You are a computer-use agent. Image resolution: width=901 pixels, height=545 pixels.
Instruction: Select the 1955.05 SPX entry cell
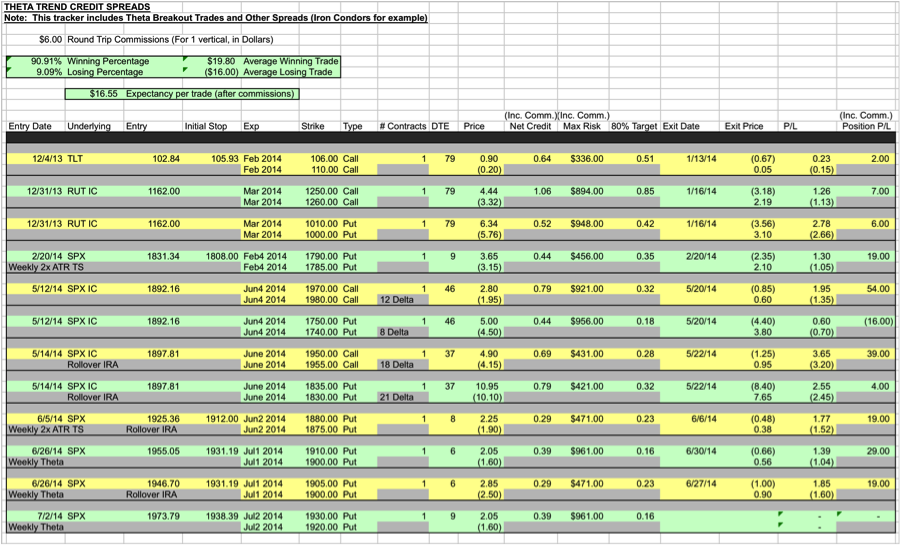pyautogui.click(x=163, y=451)
